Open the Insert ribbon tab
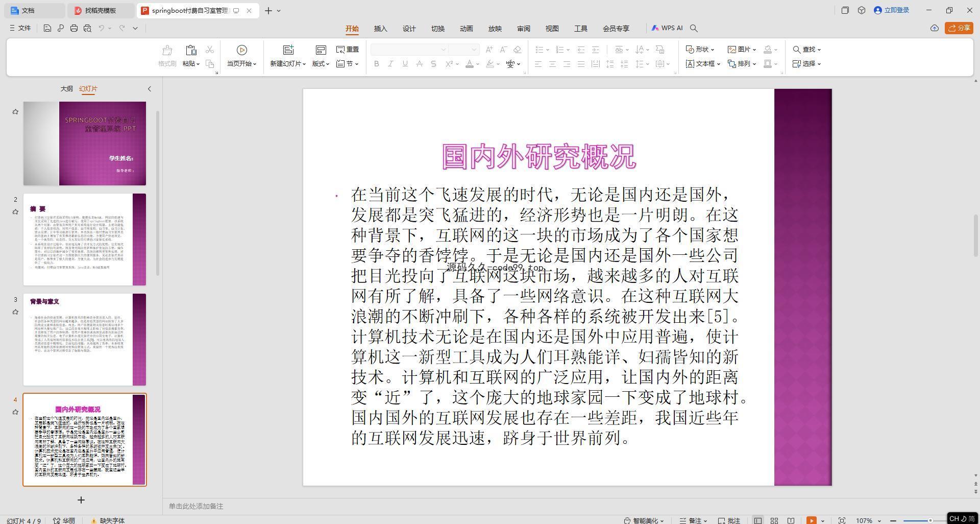The height and width of the screenshot is (524, 980). pos(380,29)
